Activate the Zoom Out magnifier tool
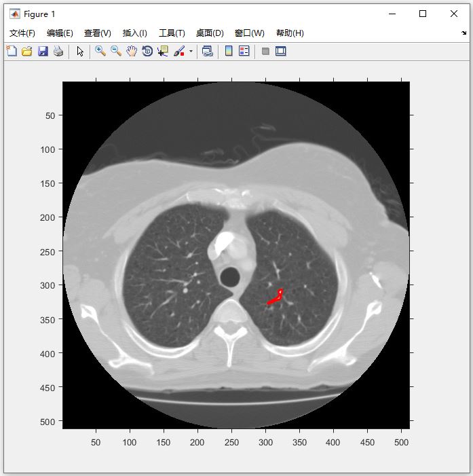The height and width of the screenshot is (476, 473). [x=116, y=51]
